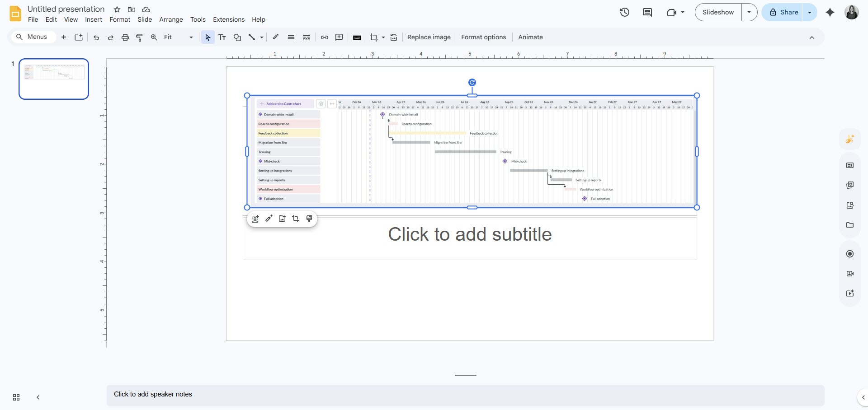The image size is (868, 410).
Task: Open the Slideshow options dropdown arrow
Action: coord(749,12)
